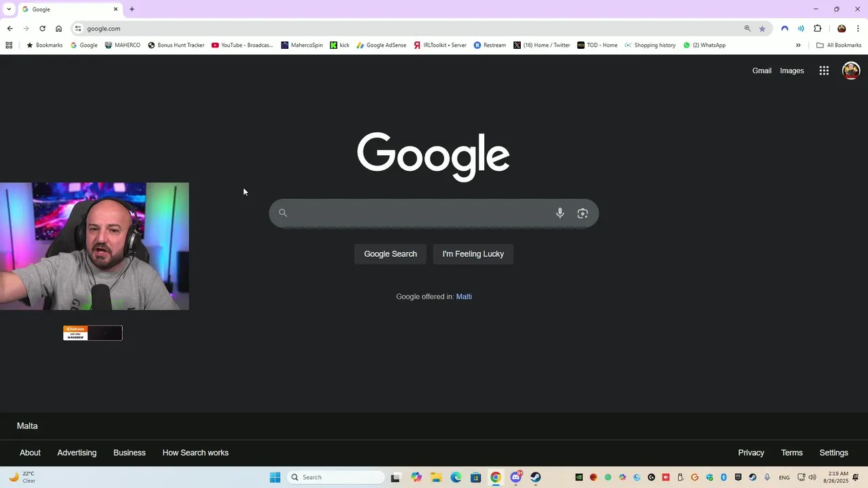
Task: Start voice search with the microphone icon
Action: click(560, 213)
